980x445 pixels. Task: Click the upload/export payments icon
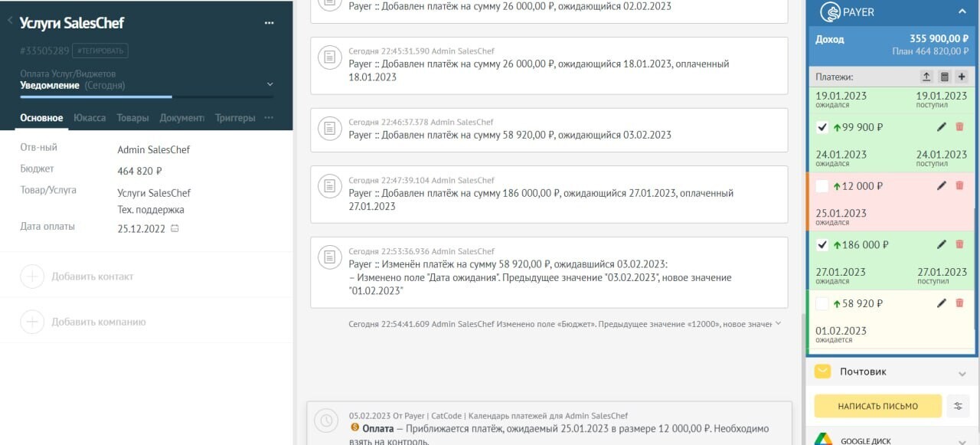pyautogui.click(x=926, y=77)
